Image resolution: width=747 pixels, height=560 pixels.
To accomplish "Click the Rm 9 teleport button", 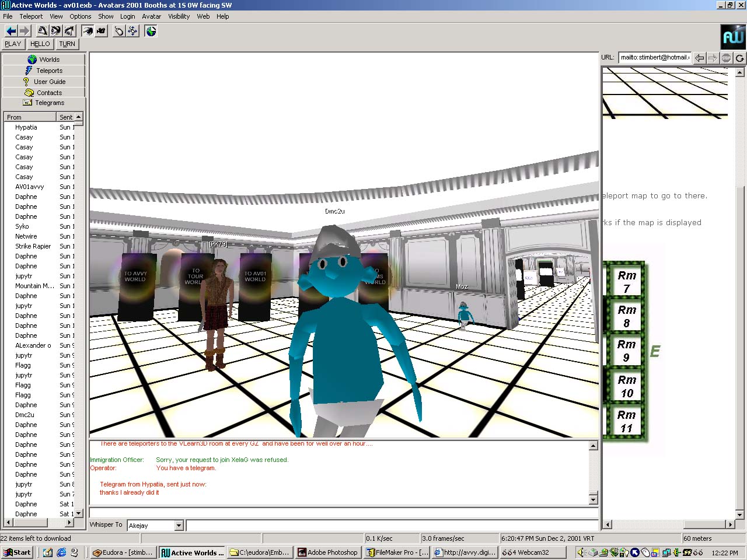I will (x=626, y=351).
